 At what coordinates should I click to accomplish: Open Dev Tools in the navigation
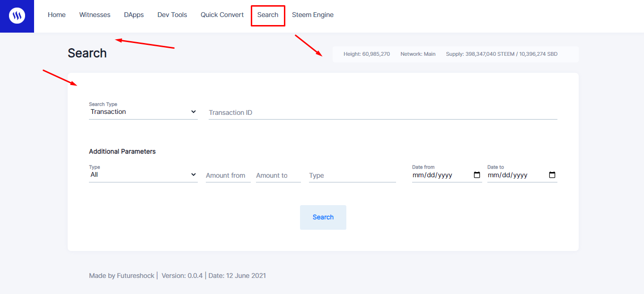(x=172, y=15)
